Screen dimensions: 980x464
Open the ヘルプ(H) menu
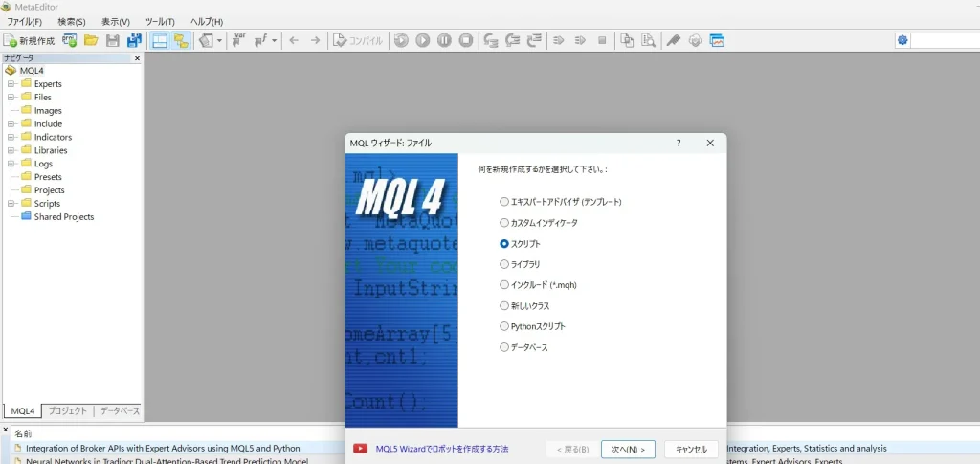(207, 22)
